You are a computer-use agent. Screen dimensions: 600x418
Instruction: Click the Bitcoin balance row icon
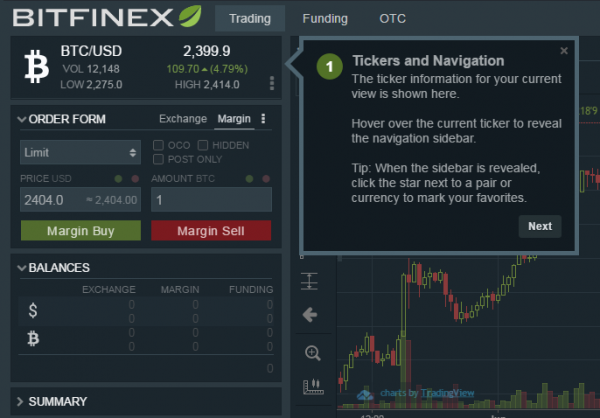33,339
